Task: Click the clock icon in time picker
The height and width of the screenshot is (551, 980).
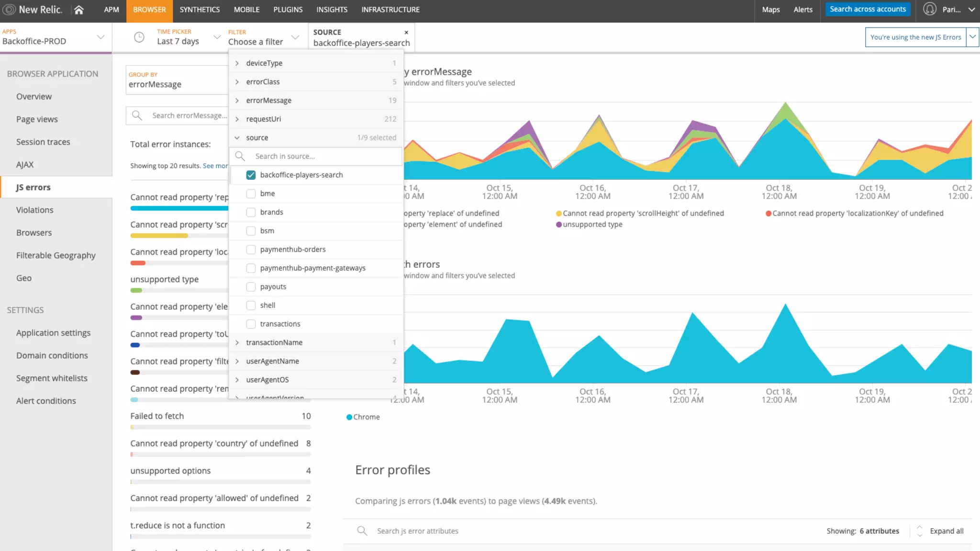Action: [139, 37]
